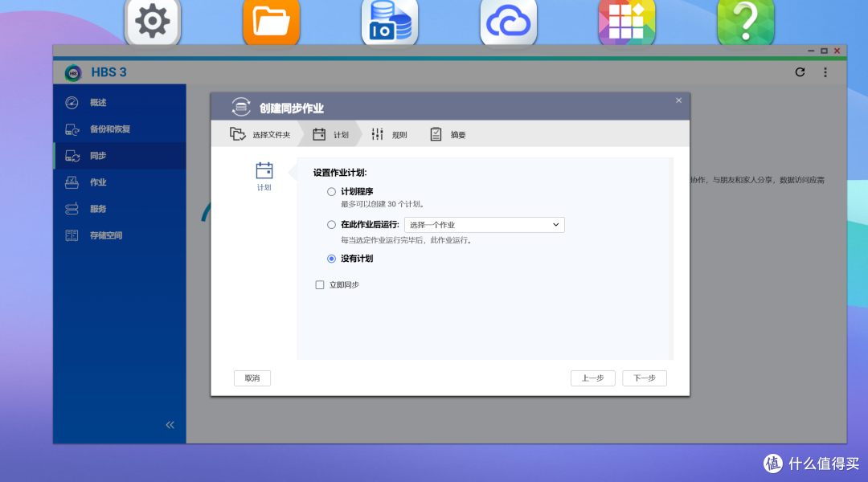Open the green Help question mark icon

pyautogui.click(x=745, y=22)
